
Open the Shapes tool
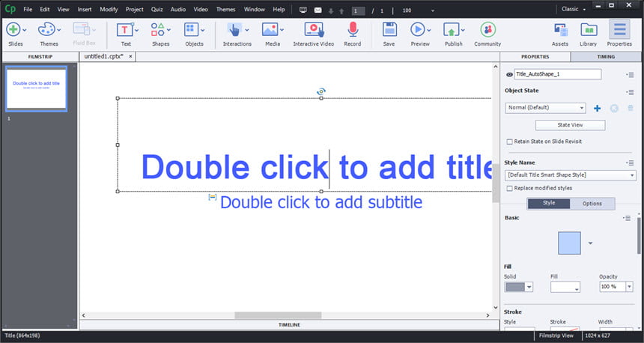[x=158, y=29]
